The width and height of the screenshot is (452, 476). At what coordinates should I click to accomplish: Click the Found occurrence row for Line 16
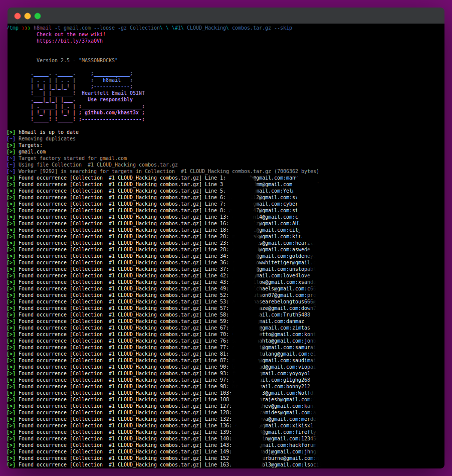click(x=153, y=223)
